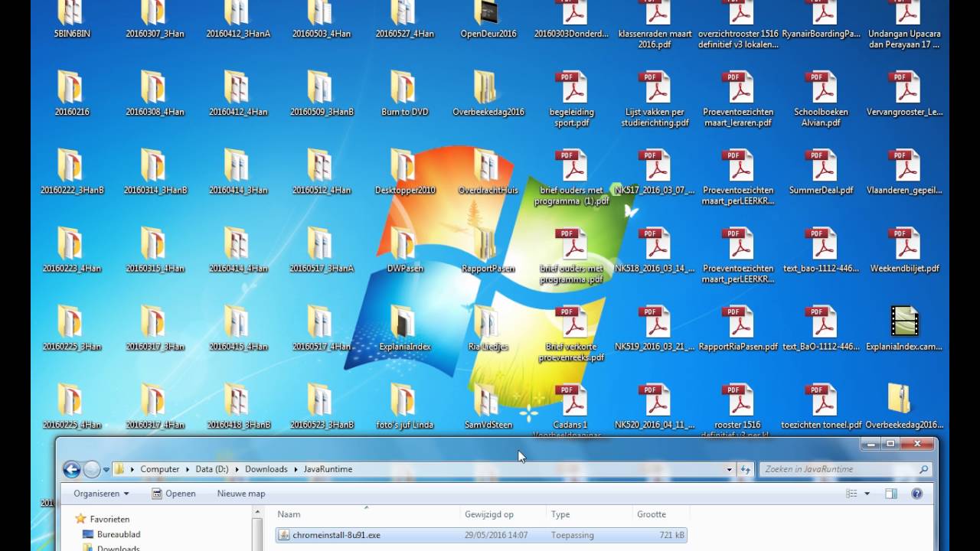Select the 20160222_3HanB folder
Viewport: 980px width, 551px height.
[x=71, y=165]
